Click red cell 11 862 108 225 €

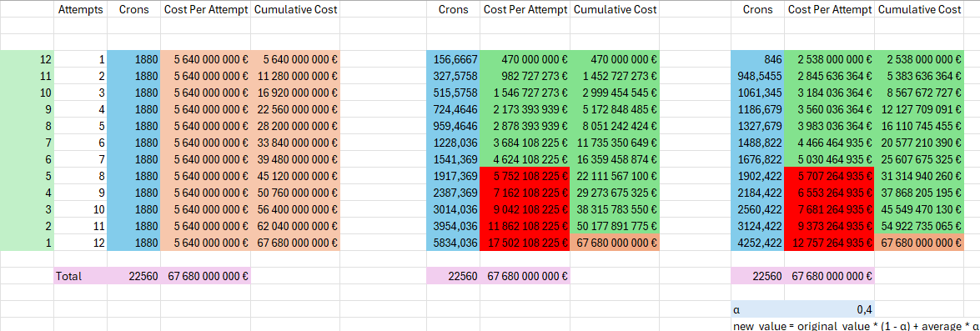pos(525,226)
